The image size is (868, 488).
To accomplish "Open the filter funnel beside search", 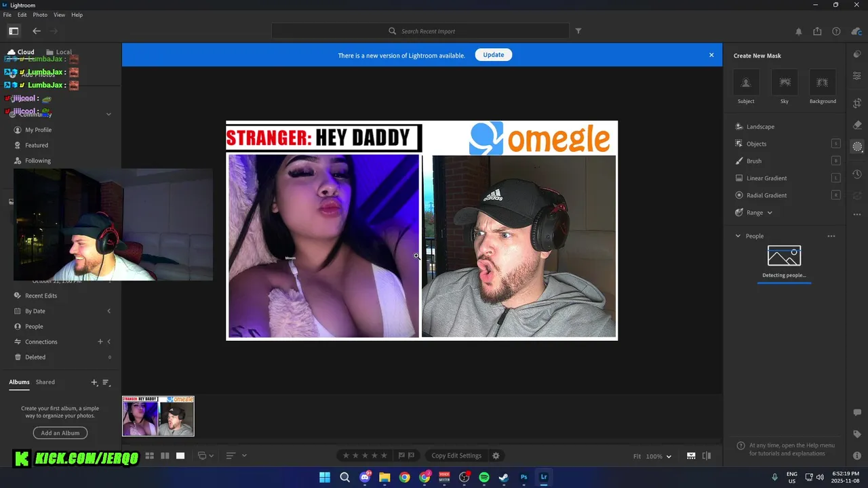I will tap(578, 31).
